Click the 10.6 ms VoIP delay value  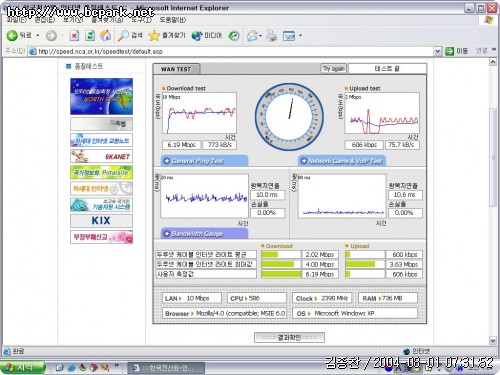click(x=405, y=195)
